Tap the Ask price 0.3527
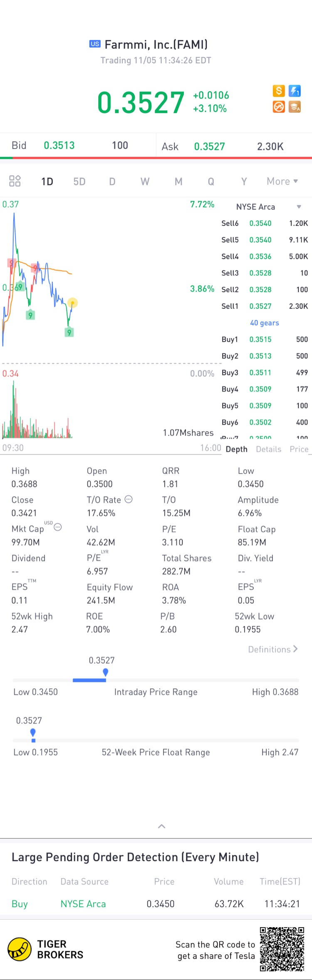 click(x=209, y=146)
